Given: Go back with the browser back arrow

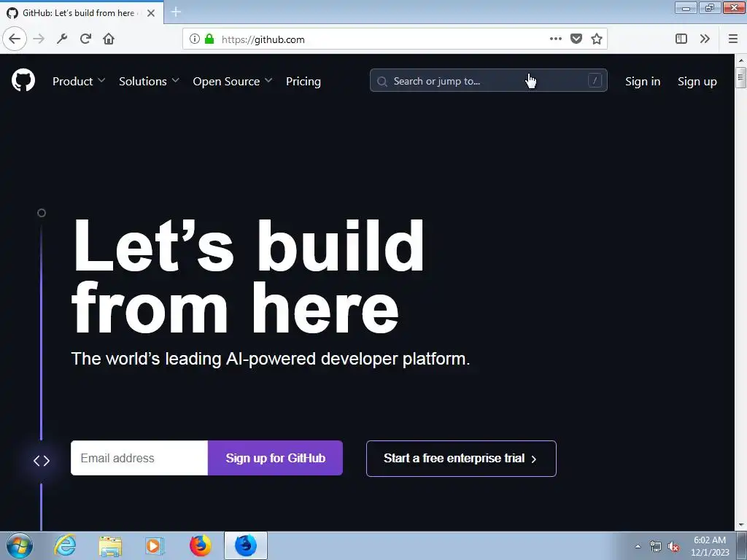Looking at the screenshot, I should (x=15, y=39).
